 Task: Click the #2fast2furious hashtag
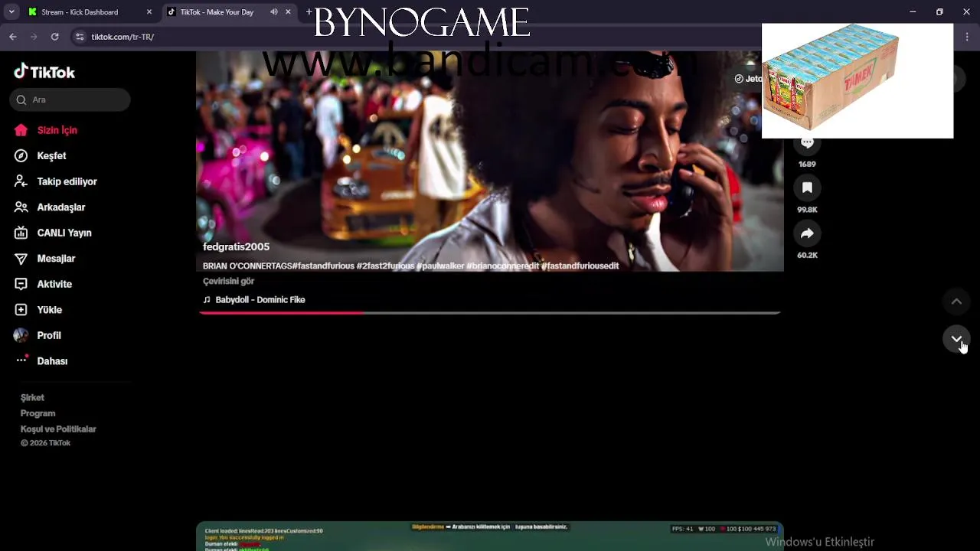[385, 266]
